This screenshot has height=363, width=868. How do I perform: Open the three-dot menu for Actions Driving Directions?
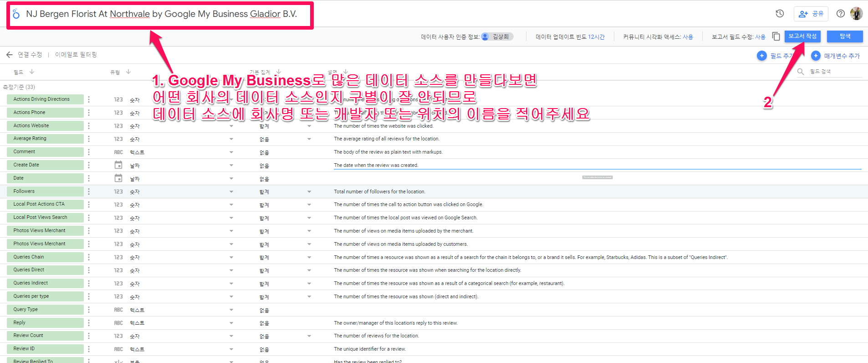click(x=89, y=99)
